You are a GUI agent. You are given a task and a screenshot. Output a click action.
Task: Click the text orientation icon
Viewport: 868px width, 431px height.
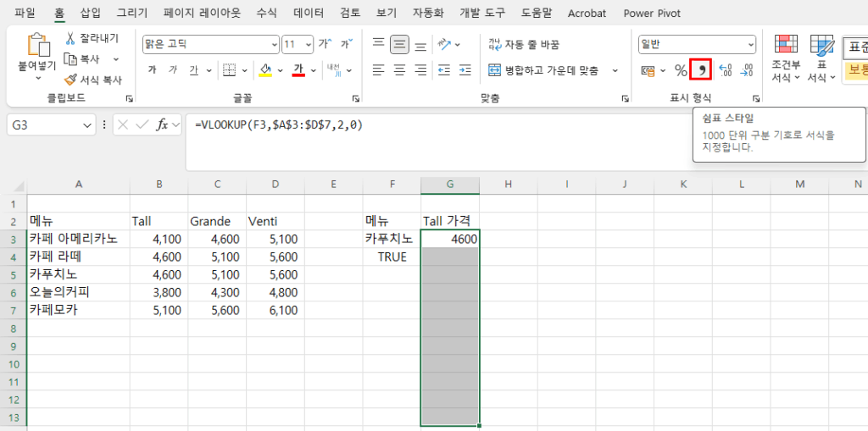[444, 44]
